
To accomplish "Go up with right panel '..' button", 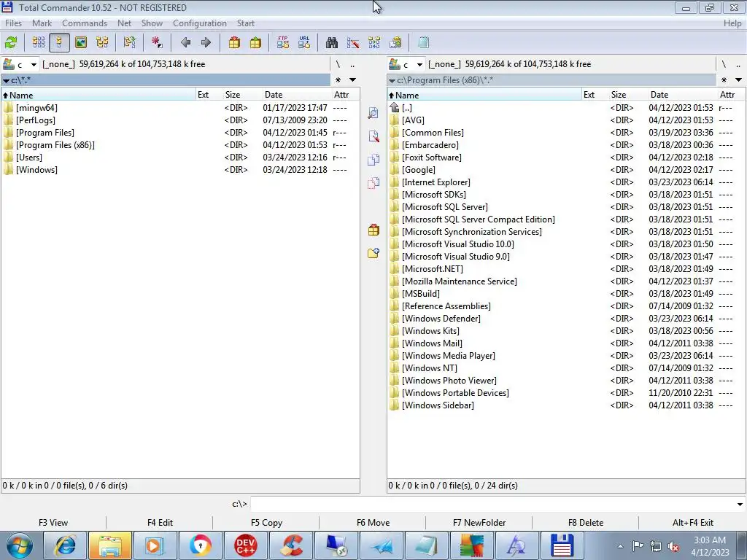I will [738, 64].
